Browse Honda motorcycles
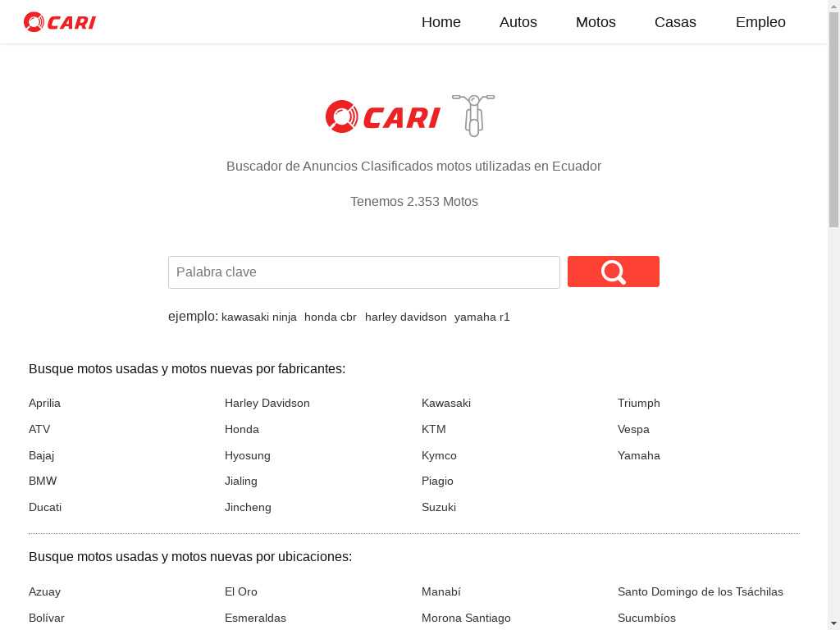The image size is (840, 630). click(x=242, y=429)
